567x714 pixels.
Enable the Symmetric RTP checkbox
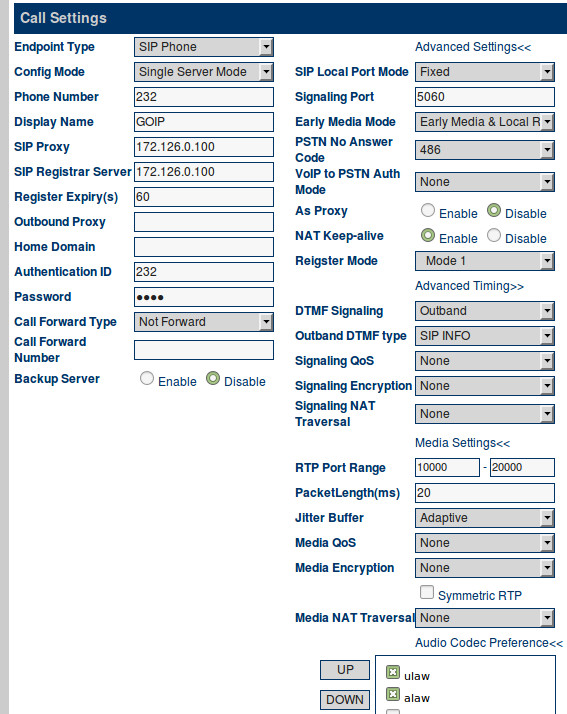427,592
